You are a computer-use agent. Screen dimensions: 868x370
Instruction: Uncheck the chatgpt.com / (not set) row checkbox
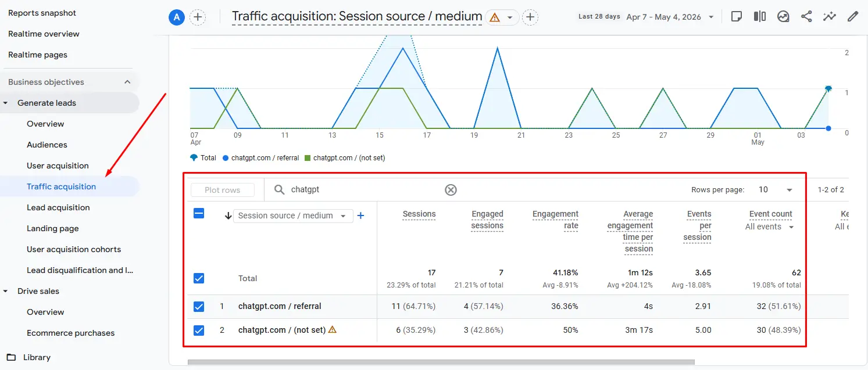199,330
